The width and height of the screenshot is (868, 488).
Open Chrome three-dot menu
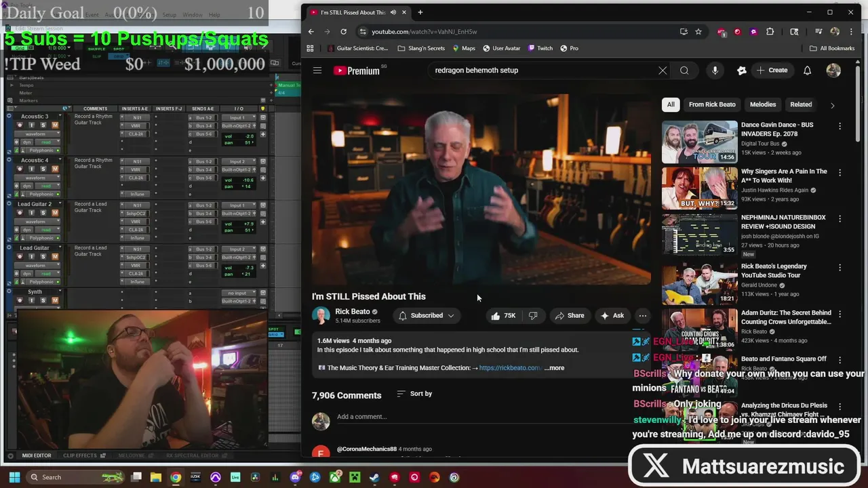coord(851,32)
